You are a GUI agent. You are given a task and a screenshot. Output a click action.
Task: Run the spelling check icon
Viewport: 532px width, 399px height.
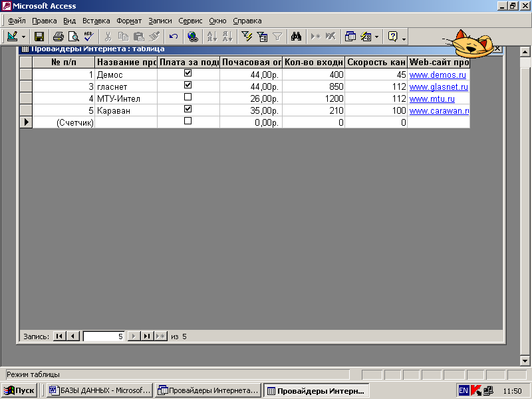[89, 37]
